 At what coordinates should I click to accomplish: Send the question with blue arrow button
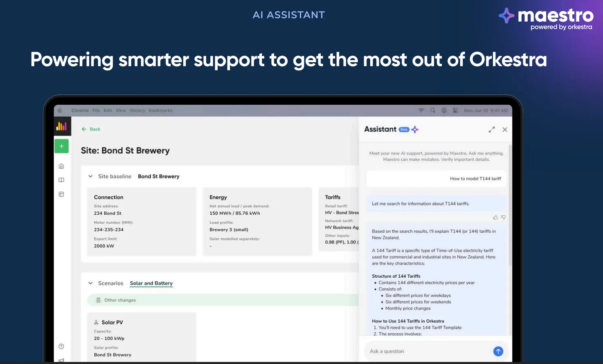point(498,351)
